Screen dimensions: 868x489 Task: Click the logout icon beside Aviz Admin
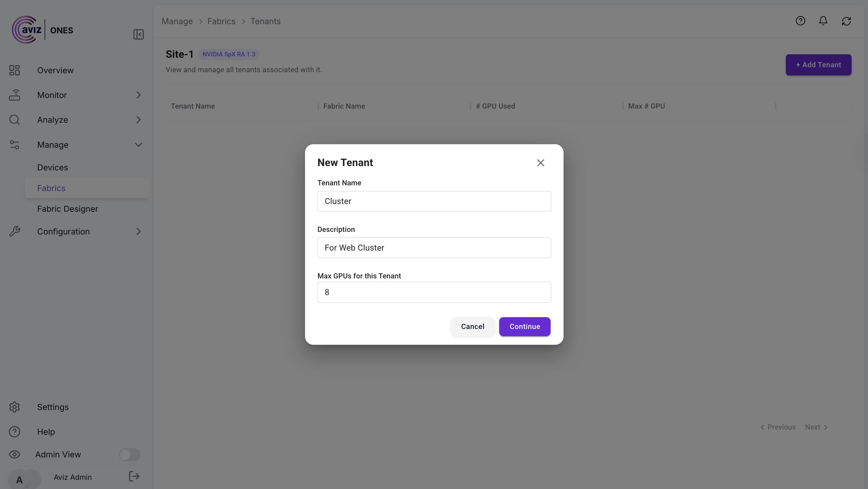coord(134,476)
